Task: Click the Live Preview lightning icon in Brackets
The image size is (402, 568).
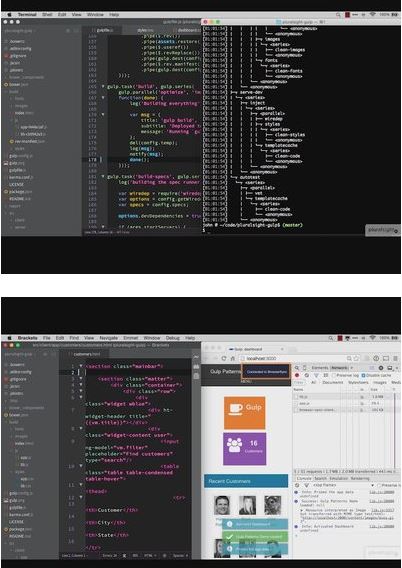Action: pos(196,357)
